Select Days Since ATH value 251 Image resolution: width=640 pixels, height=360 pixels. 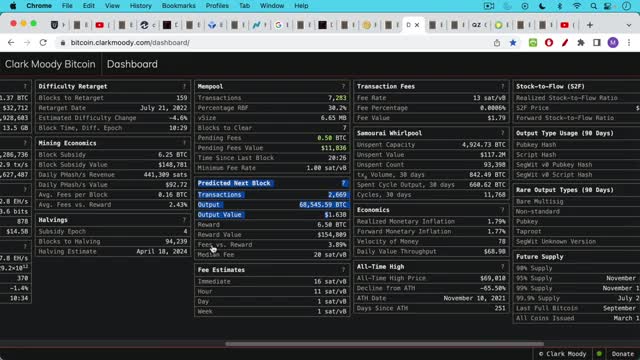pyautogui.click(x=500, y=308)
